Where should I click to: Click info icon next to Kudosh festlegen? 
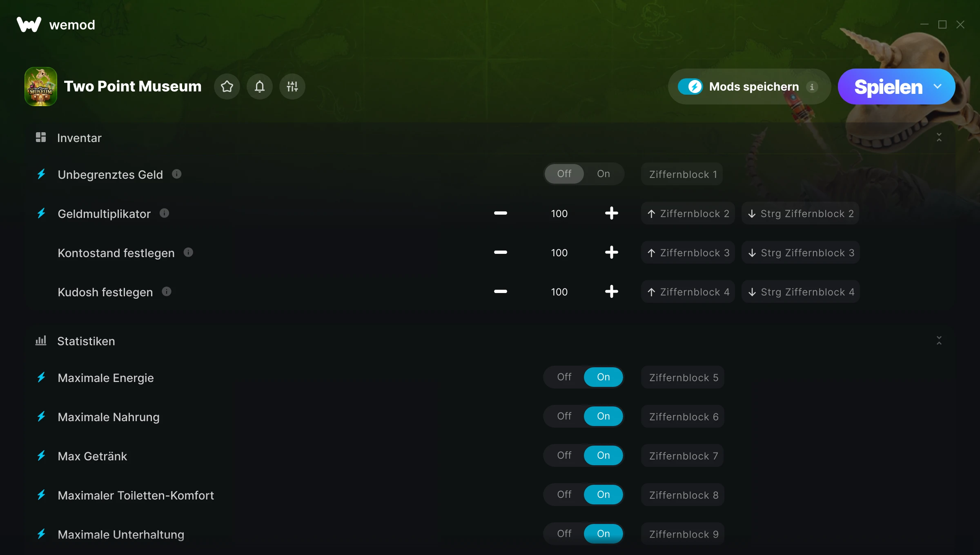(x=167, y=292)
